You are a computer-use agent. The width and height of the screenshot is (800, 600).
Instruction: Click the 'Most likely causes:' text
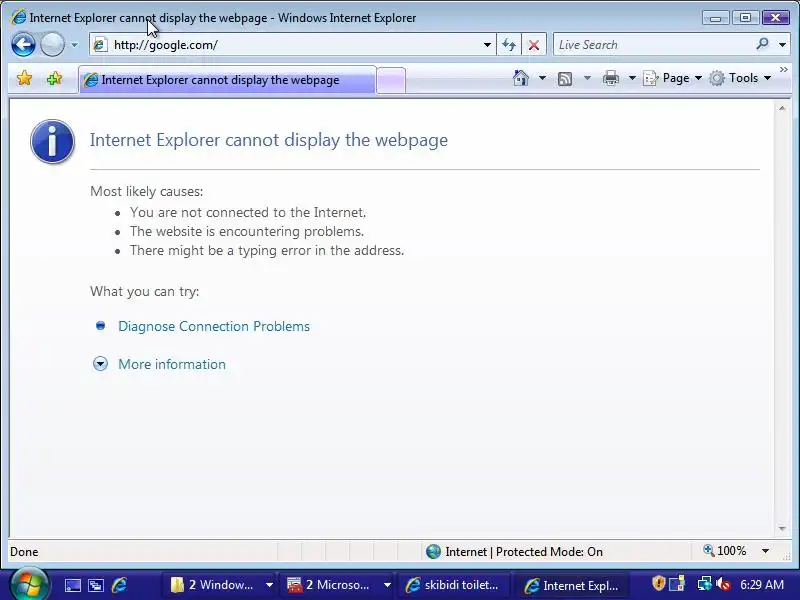[146, 191]
